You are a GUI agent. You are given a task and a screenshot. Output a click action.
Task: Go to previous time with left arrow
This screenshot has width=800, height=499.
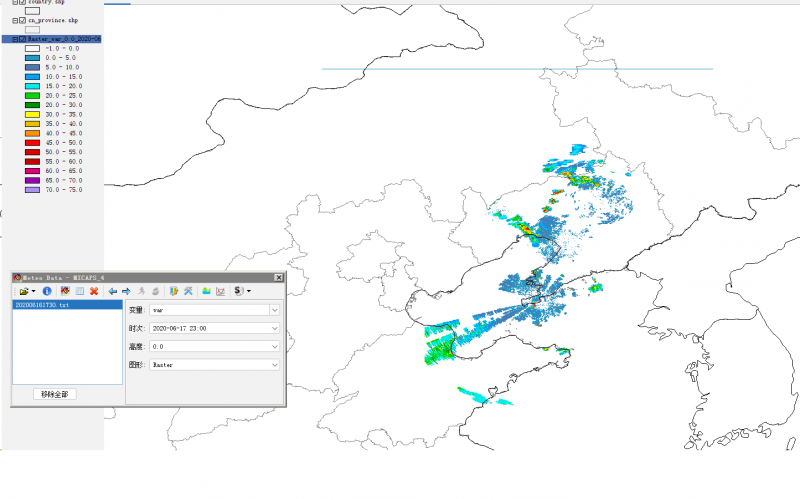click(113, 291)
